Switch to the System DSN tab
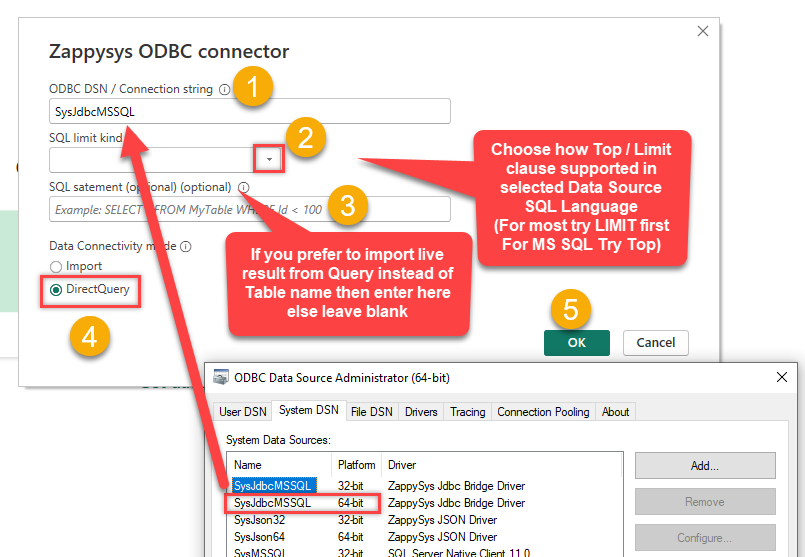Screen dimensions: 805x557 (309, 410)
